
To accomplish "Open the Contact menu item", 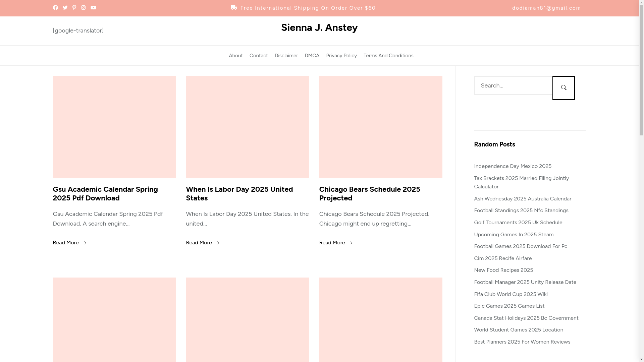I will pos(259,56).
